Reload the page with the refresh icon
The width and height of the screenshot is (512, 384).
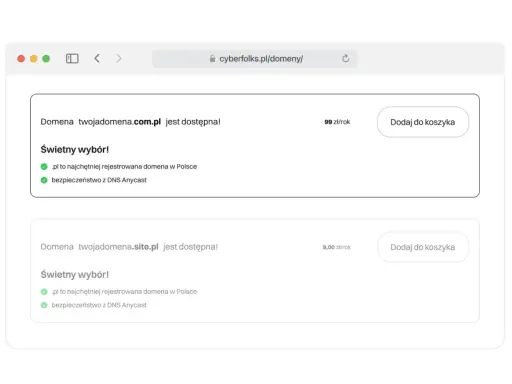346,58
